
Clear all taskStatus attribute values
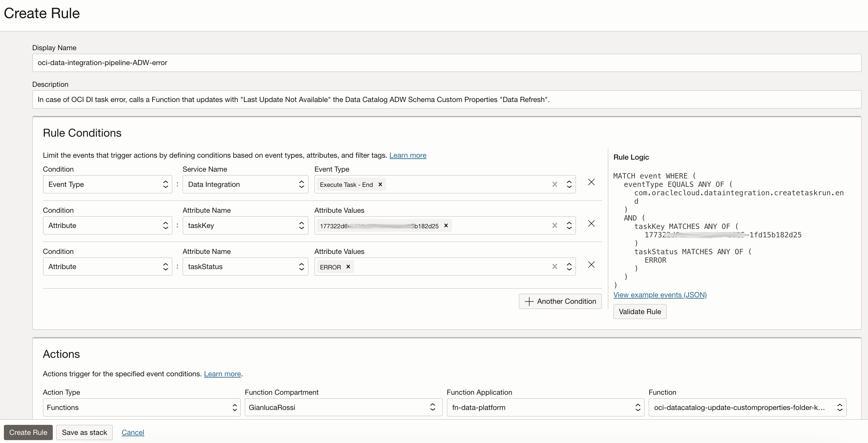554,267
